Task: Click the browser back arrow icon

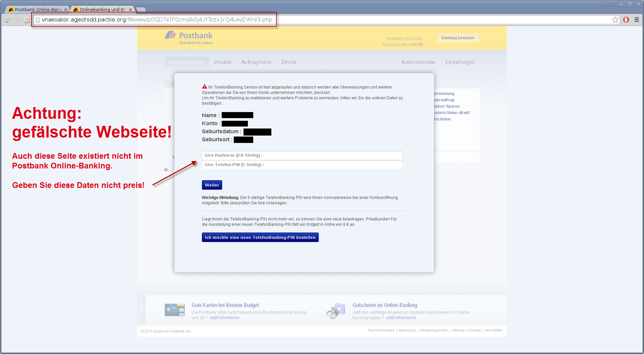Action: [x=7, y=20]
